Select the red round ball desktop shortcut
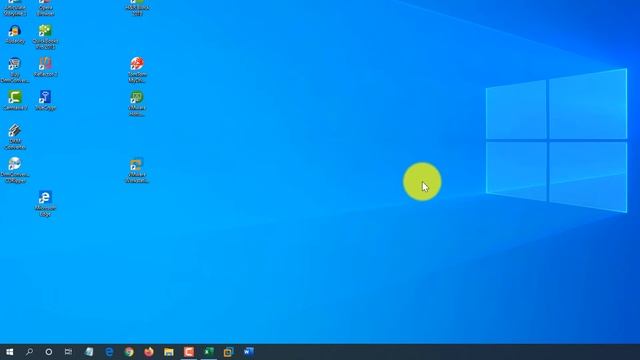640x360 pixels. [137, 70]
